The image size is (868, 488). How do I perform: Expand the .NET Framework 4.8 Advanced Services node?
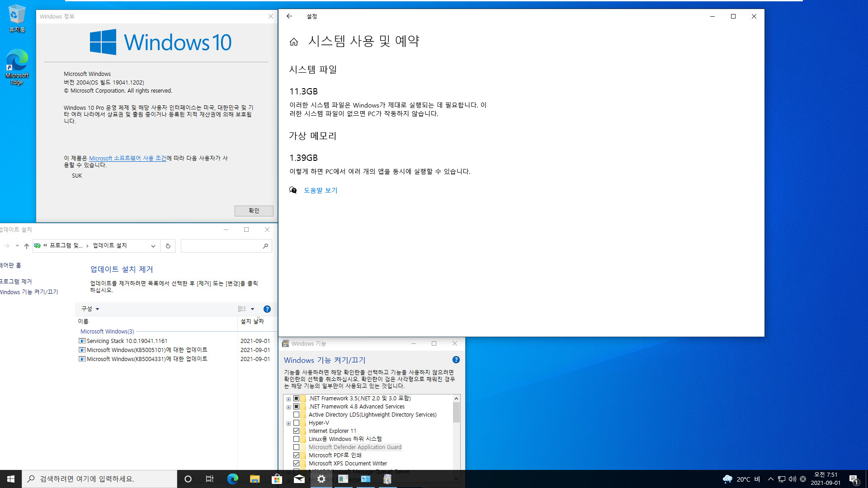click(x=288, y=407)
